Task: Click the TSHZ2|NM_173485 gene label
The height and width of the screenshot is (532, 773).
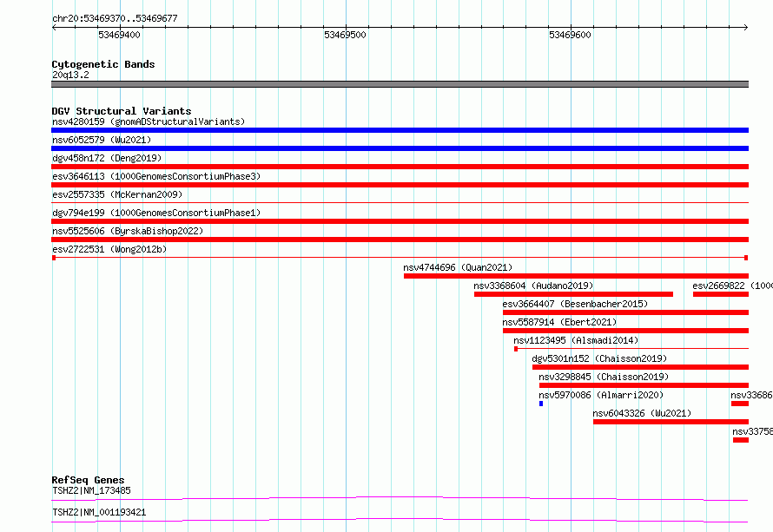Action: click(92, 490)
